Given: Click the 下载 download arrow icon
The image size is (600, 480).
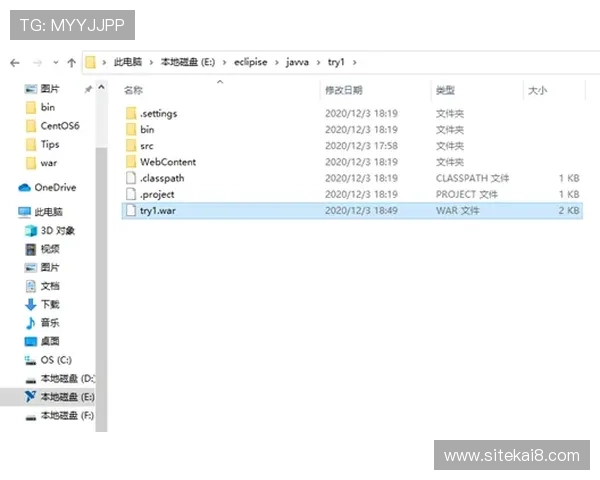Looking at the screenshot, I should [x=31, y=304].
